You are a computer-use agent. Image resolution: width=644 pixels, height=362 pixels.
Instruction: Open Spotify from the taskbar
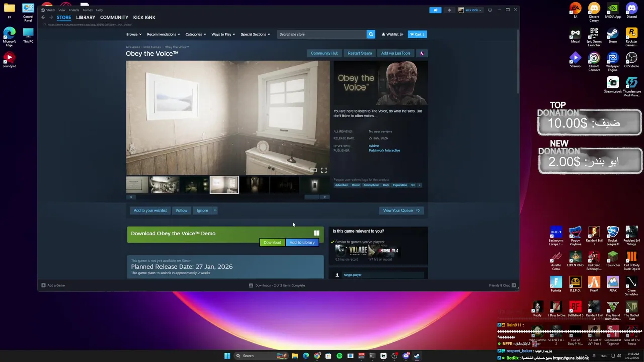(x=339, y=356)
